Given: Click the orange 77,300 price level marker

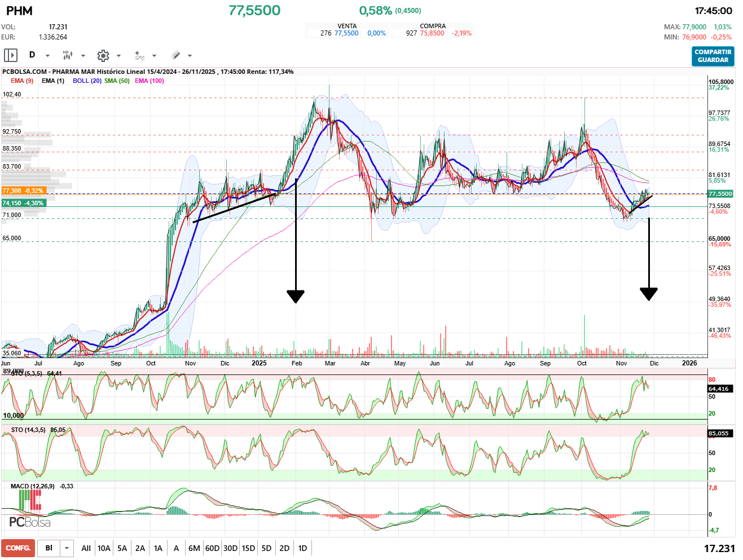Looking at the screenshot, I should pyautogui.click(x=23, y=191).
